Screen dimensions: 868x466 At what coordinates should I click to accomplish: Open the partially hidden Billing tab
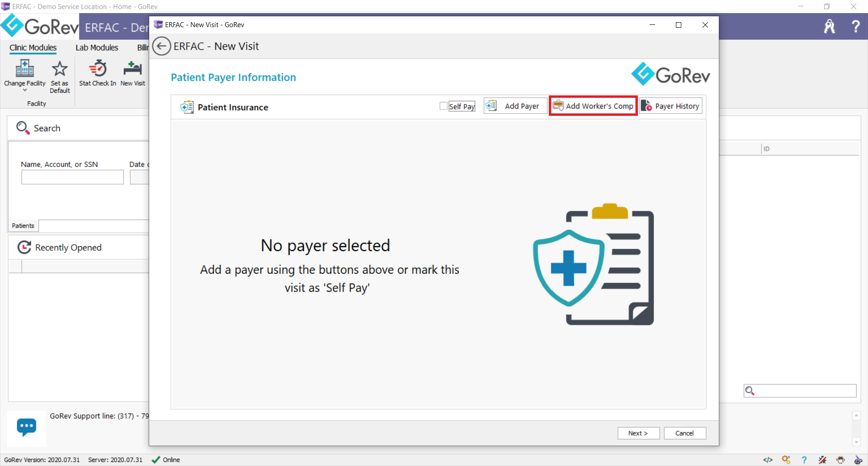pyautogui.click(x=143, y=48)
